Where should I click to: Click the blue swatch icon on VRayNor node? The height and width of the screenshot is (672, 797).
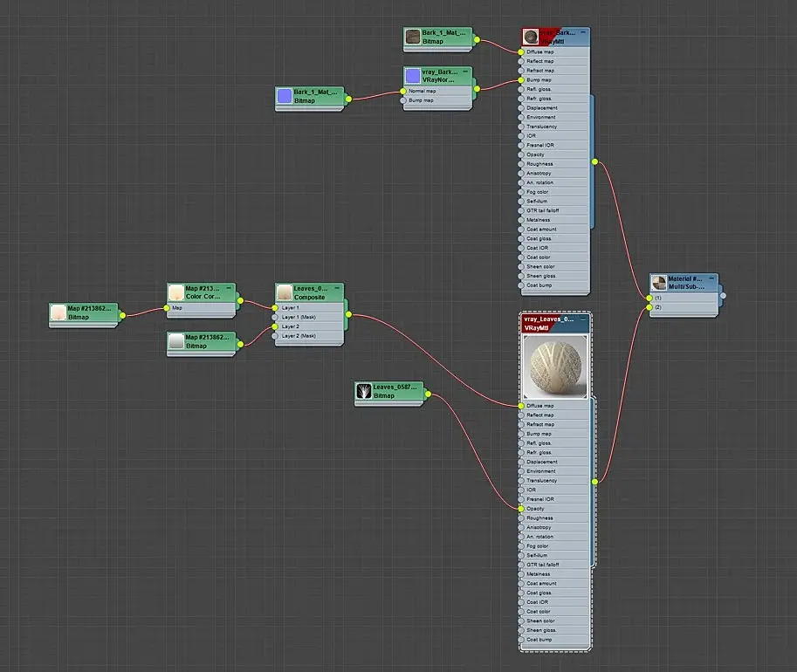click(x=413, y=76)
